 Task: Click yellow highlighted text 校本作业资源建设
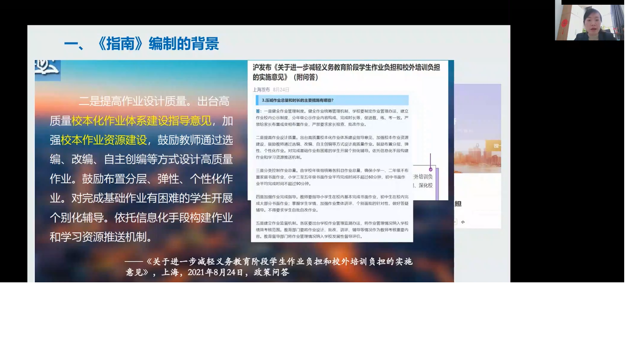(104, 140)
